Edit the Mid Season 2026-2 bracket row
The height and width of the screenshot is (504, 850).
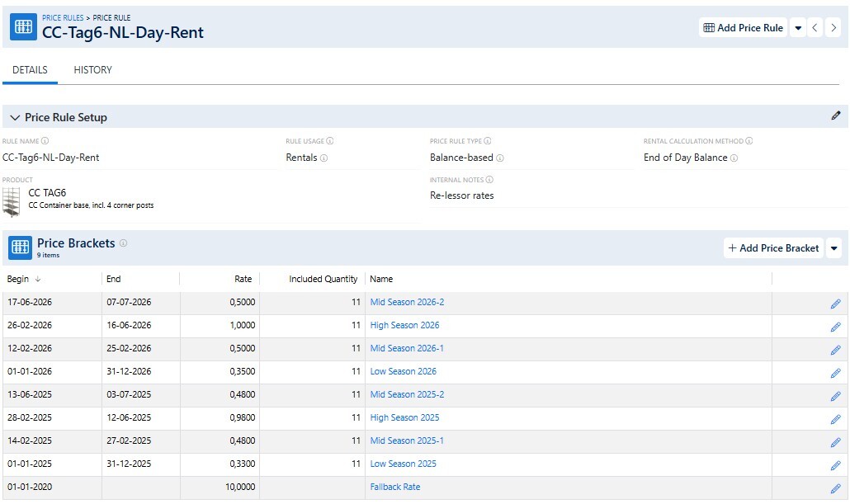click(835, 304)
